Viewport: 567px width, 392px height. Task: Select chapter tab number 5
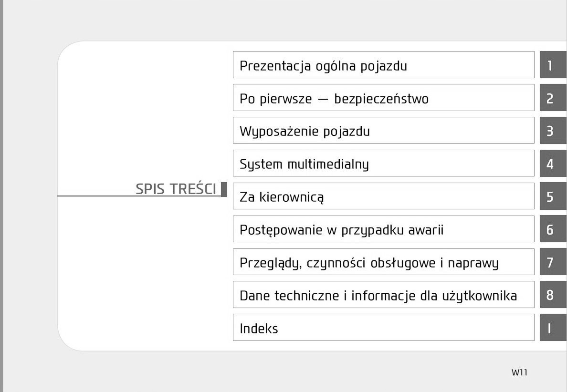click(x=552, y=196)
